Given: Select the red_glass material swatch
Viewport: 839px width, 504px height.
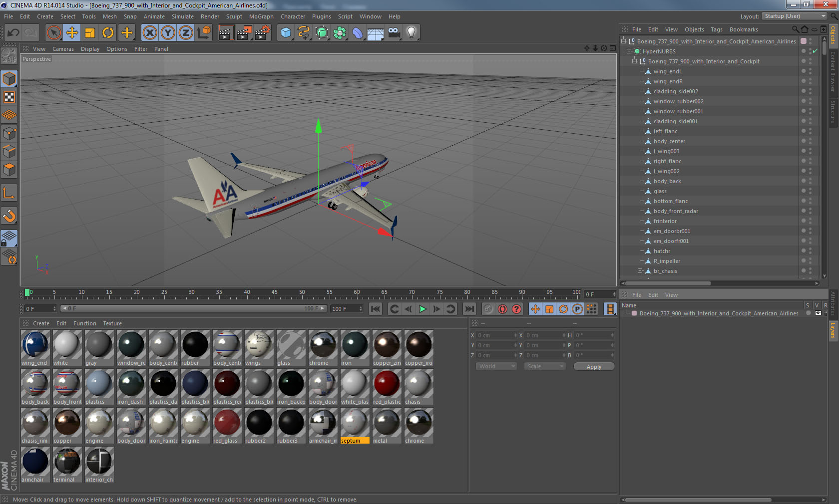Looking at the screenshot, I should [227, 426].
